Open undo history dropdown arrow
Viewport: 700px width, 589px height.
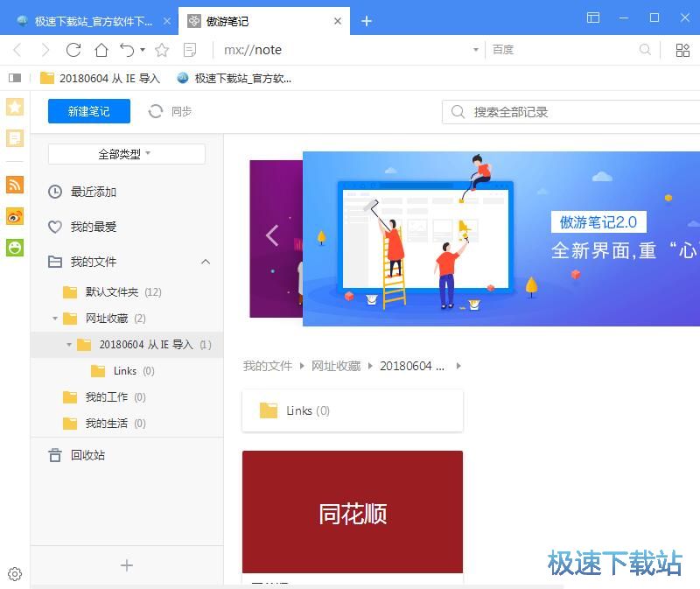click(x=143, y=50)
